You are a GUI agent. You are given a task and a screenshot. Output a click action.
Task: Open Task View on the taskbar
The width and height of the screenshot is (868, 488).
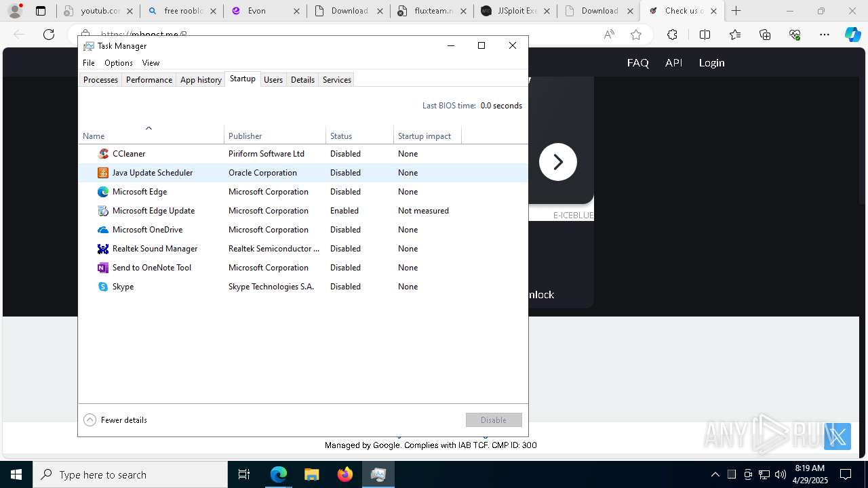[x=244, y=474]
